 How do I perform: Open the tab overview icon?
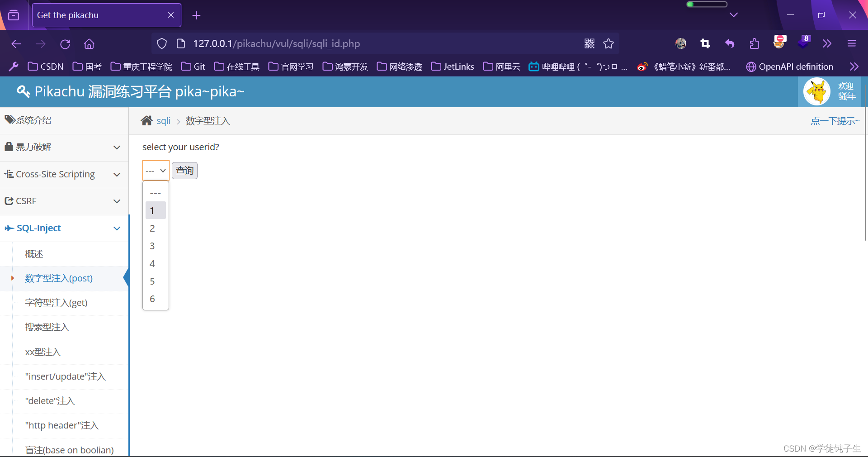14,15
